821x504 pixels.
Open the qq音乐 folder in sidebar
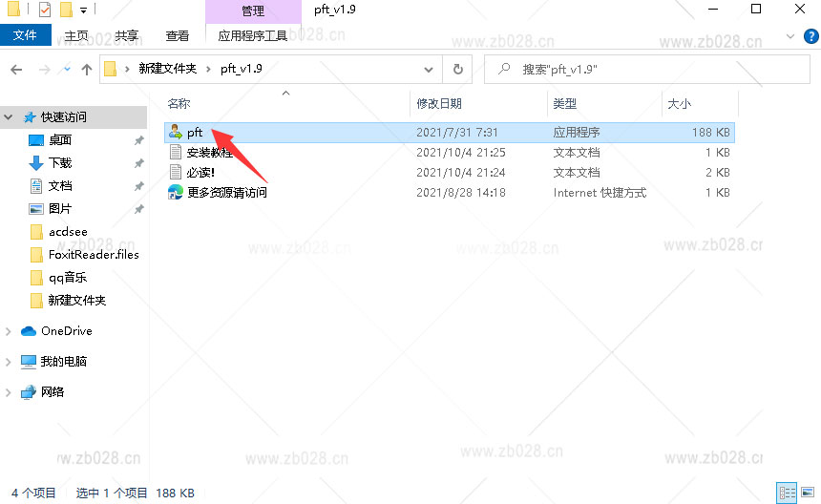(58, 278)
